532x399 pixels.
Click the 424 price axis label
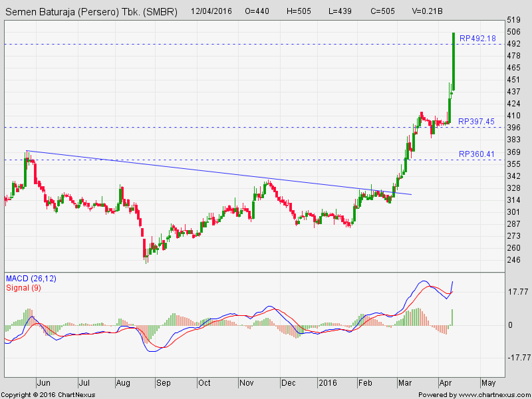click(513, 104)
